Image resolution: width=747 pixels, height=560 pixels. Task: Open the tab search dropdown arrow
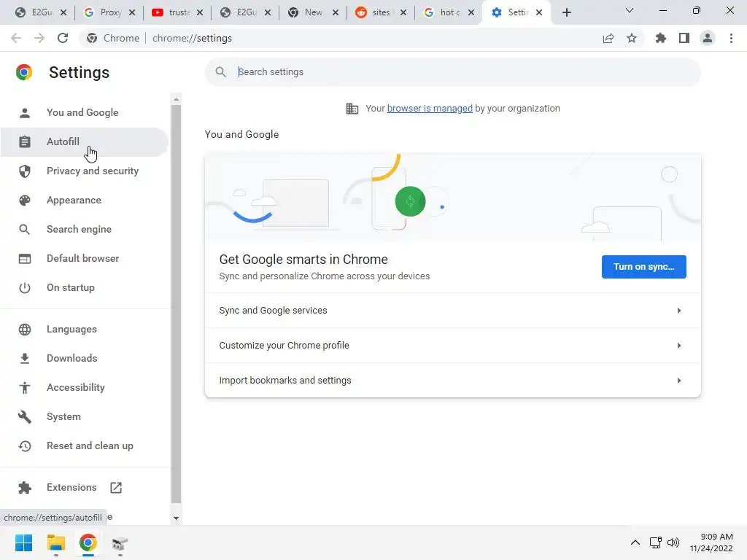coord(630,10)
